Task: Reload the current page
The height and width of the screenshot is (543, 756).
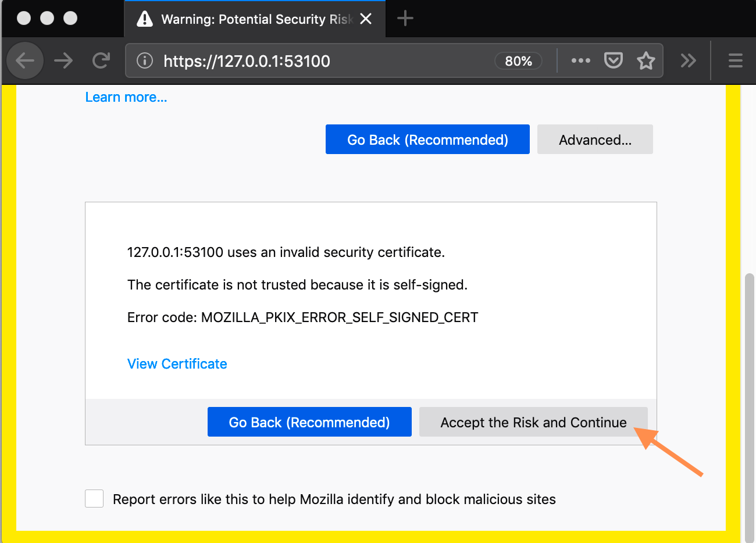Action: [101, 60]
